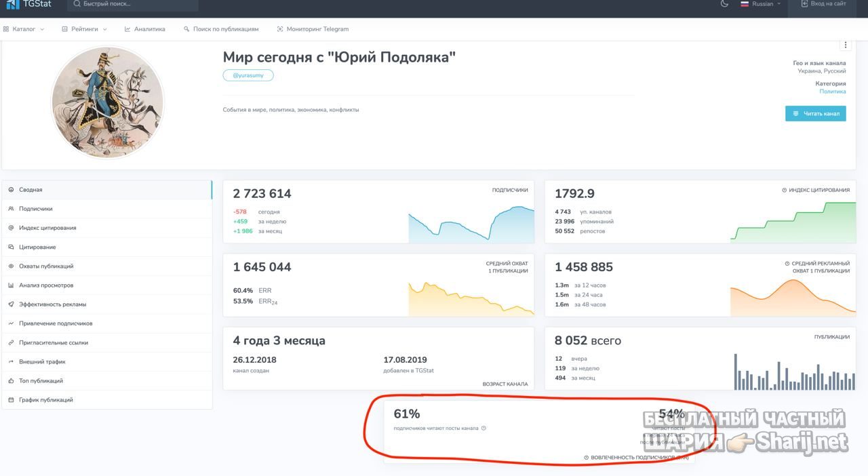The image size is (868, 476).
Task: Open Мониторинг Telegram
Action: pyautogui.click(x=313, y=29)
